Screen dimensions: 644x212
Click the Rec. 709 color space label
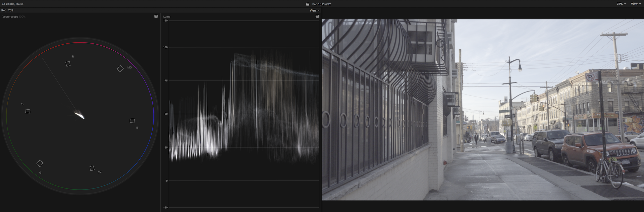click(x=7, y=10)
